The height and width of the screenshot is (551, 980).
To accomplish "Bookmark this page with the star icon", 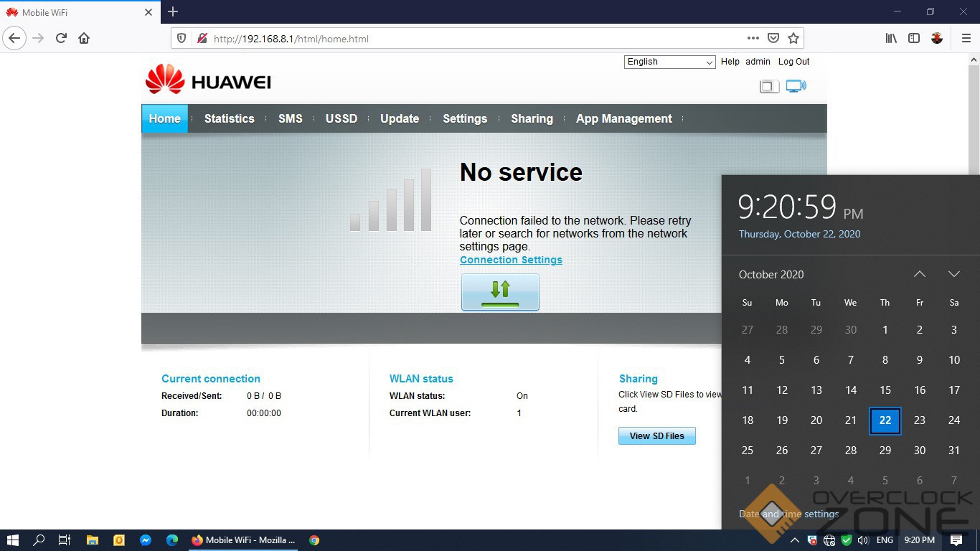I will 793,38.
